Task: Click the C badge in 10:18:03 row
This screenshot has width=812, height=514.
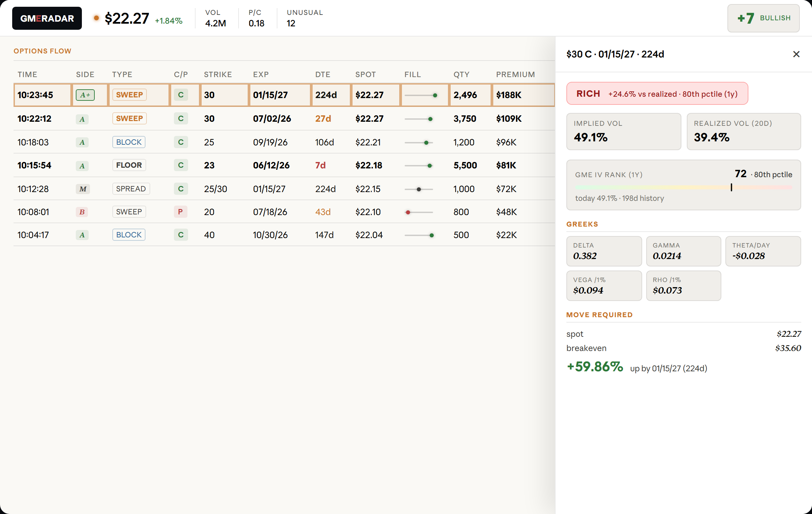Action: pyautogui.click(x=181, y=142)
